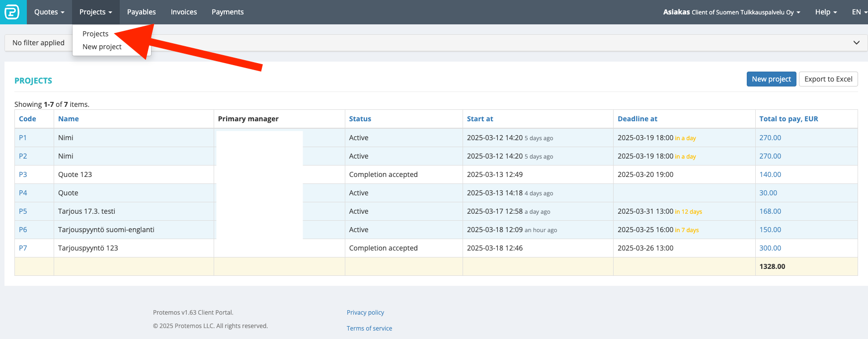Image resolution: width=868 pixels, height=339 pixels.
Task: Go to Invoices in navigation
Action: click(184, 12)
